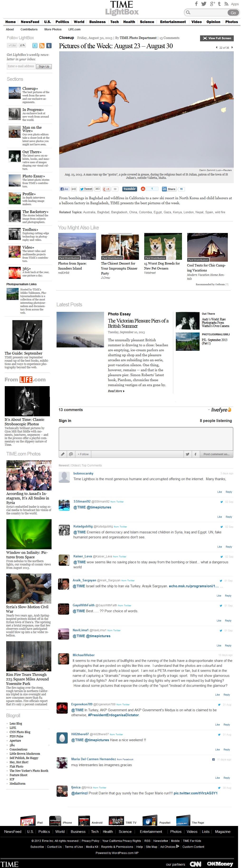Open the Google+ icon in the header

(x=212, y=4)
